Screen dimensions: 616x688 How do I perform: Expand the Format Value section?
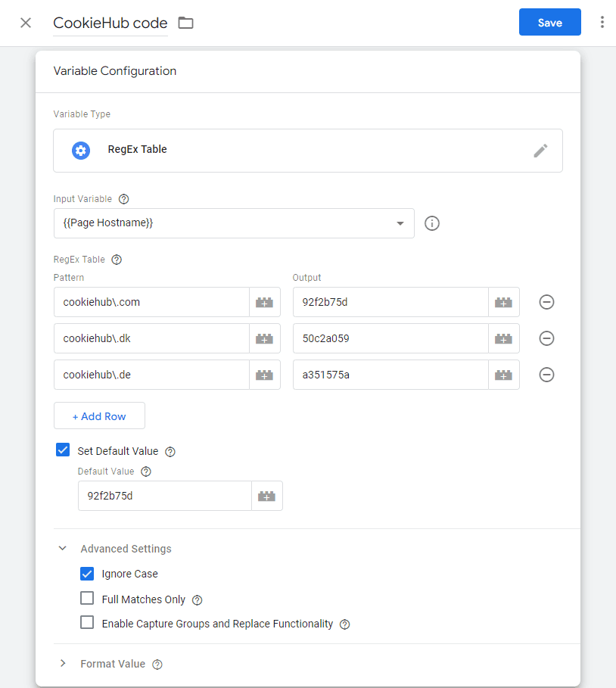tap(64, 664)
